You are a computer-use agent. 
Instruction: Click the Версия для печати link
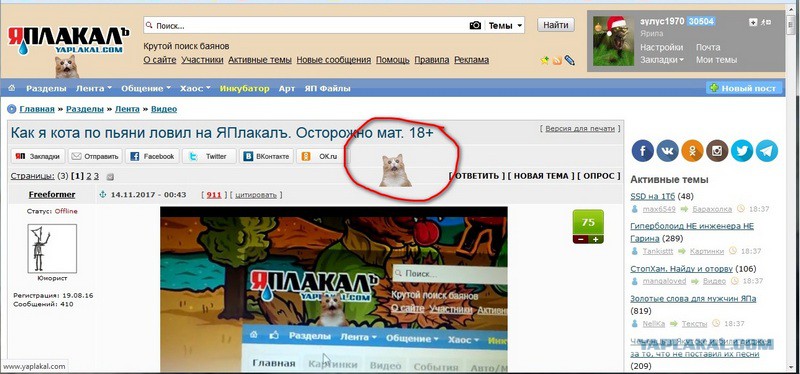[580, 129]
